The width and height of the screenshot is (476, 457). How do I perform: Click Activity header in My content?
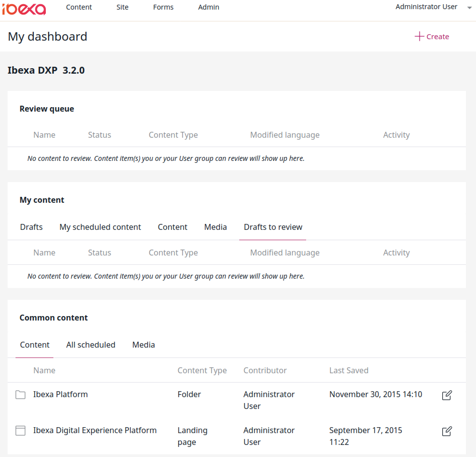[x=396, y=253]
